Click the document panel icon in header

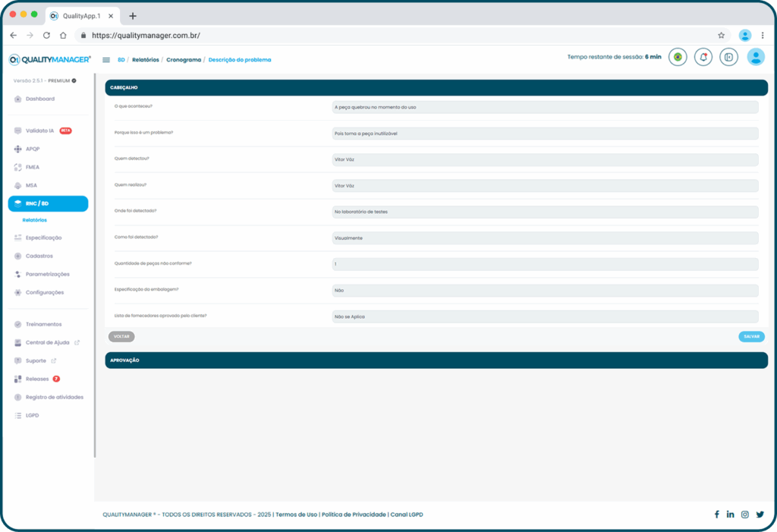[728, 57]
